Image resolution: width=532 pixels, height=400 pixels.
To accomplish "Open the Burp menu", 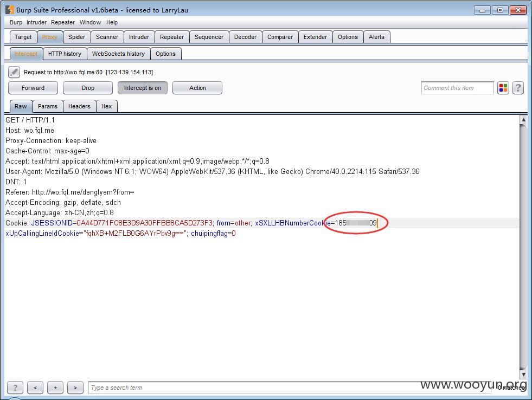I will (x=16, y=22).
